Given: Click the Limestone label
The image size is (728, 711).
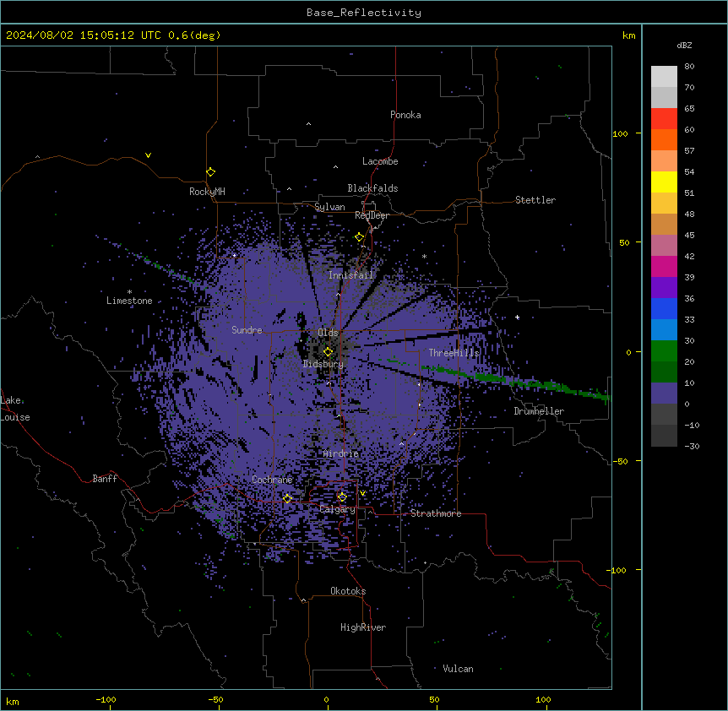Looking at the screenshot, I should [x=129, y=301].
